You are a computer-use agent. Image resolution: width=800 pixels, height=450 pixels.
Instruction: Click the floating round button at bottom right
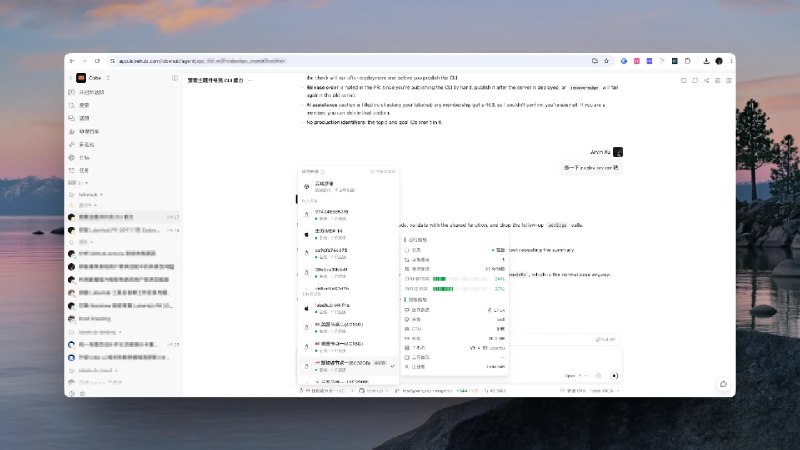coord(723,384)
